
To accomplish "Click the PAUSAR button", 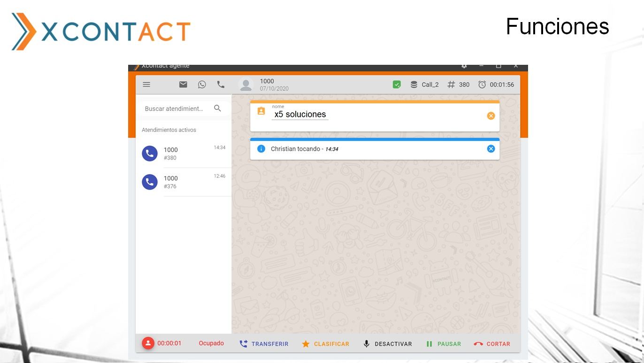I will (443, 344).
